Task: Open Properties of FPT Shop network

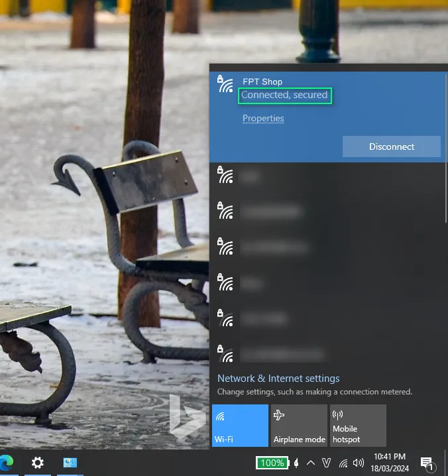Action: (263, 119)
